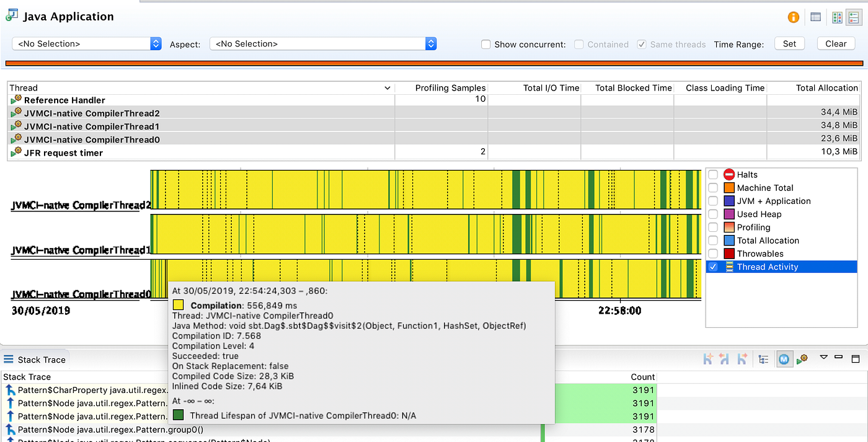Uncheck the Same threads checkbox
The image size is (868, 442).
pos(640,44)
